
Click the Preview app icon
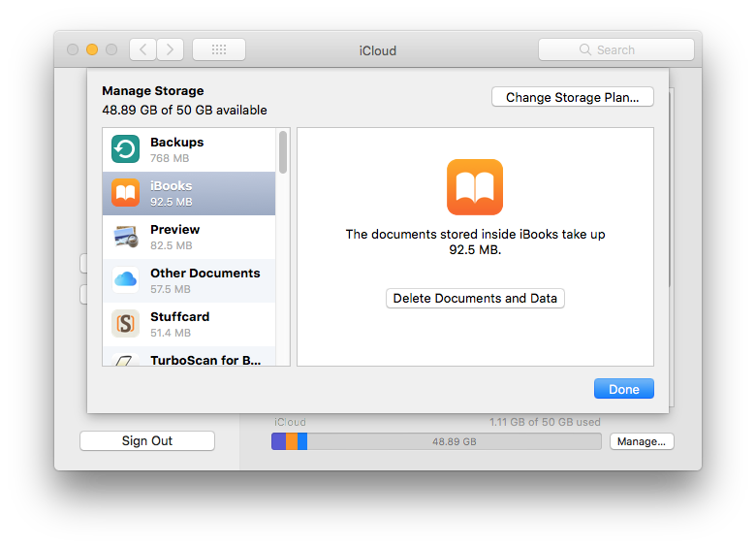[125, 237]
